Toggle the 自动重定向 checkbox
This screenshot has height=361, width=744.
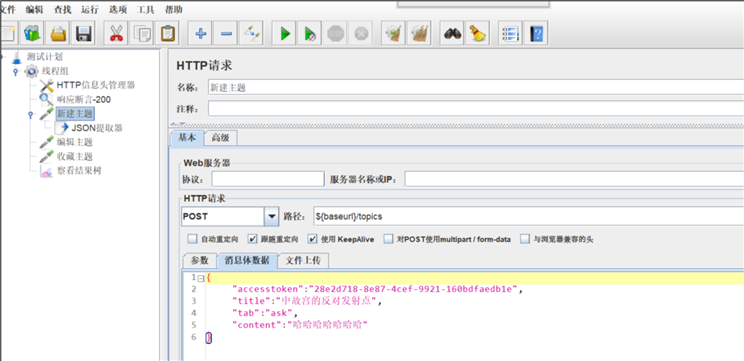(192, 239)
